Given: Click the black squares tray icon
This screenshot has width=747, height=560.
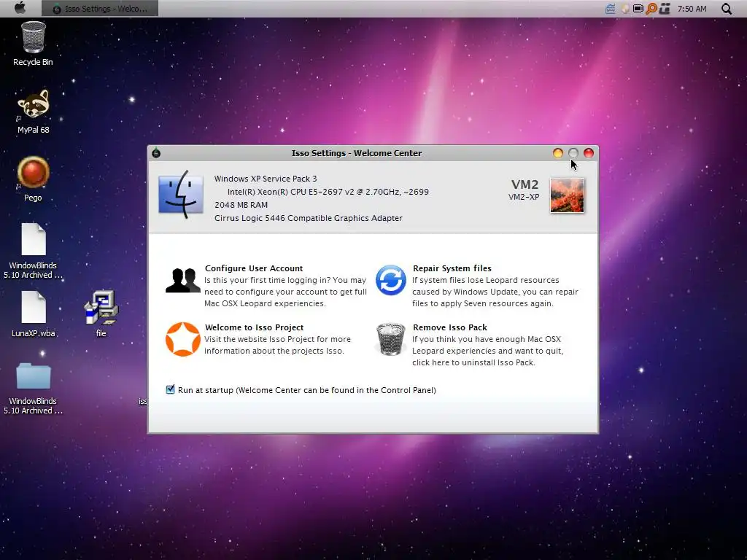Looking at the screenshot, I should pos(665,9).
